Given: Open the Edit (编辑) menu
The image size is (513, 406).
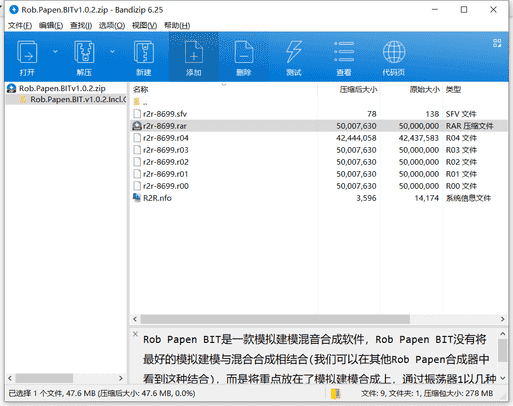Looking at the screenshot, I should pos(51,26).
